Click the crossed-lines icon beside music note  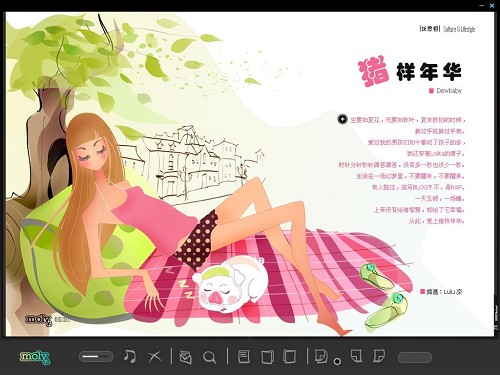coord(154,357)
